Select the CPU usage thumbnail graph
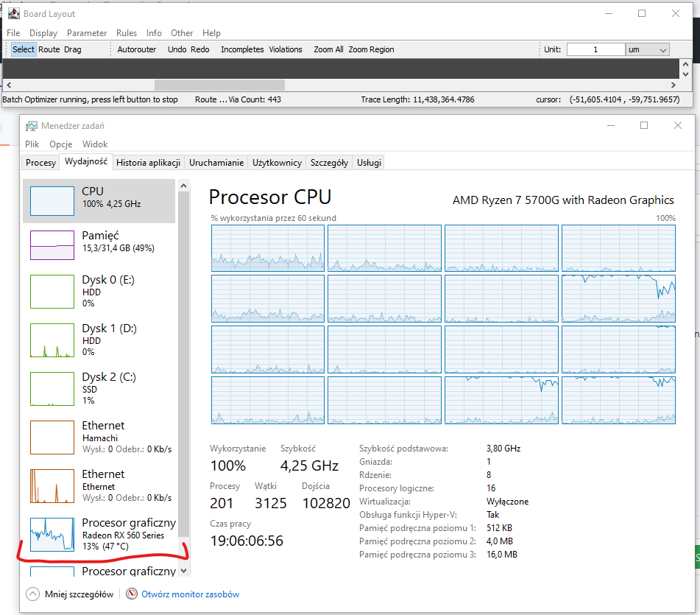 52,201
